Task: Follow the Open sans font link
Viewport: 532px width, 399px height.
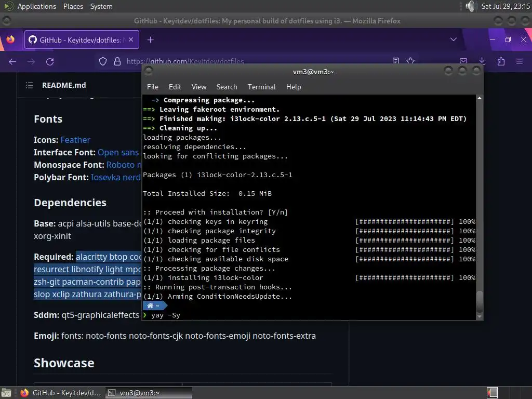Action: [118, 152]
